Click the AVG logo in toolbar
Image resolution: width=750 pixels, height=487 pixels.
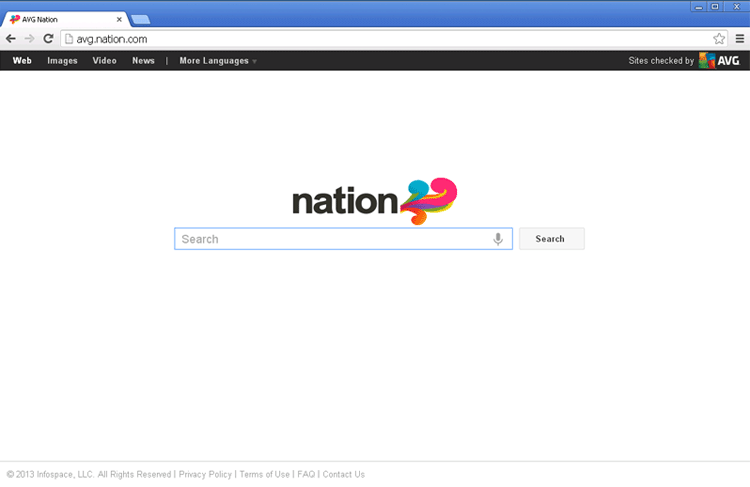tap(720, 61)
